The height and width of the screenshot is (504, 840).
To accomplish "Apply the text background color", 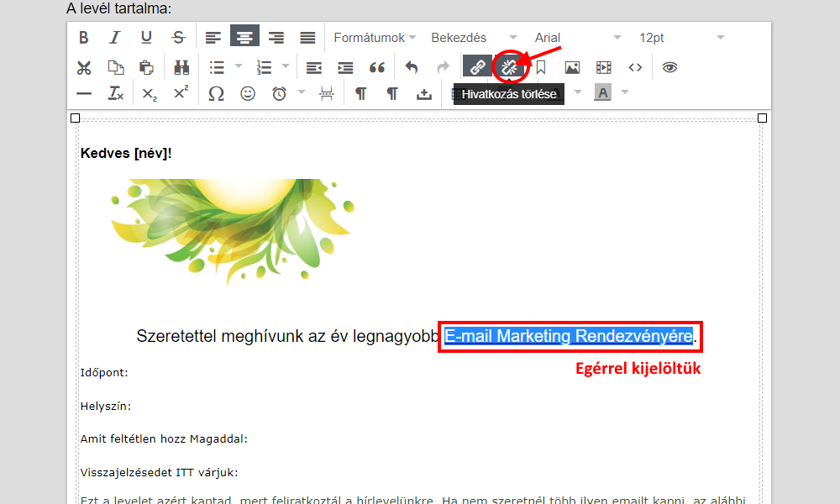I will pos(602,92).
